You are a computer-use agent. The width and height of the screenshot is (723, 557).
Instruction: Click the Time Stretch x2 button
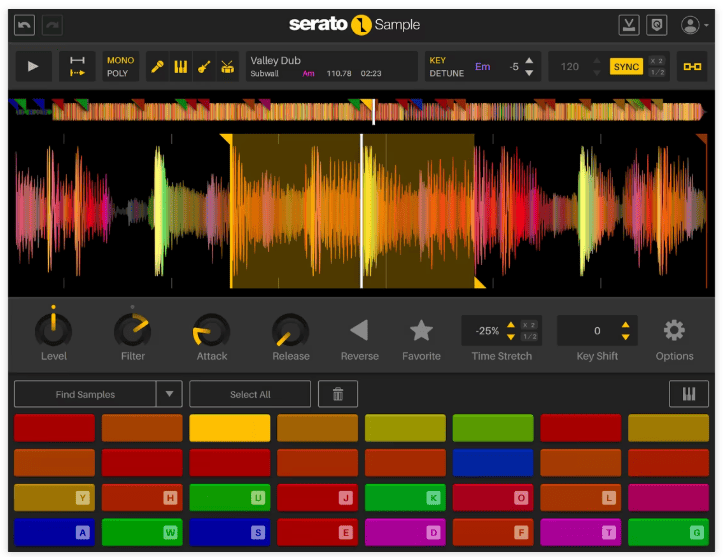(x=529, y=325)
